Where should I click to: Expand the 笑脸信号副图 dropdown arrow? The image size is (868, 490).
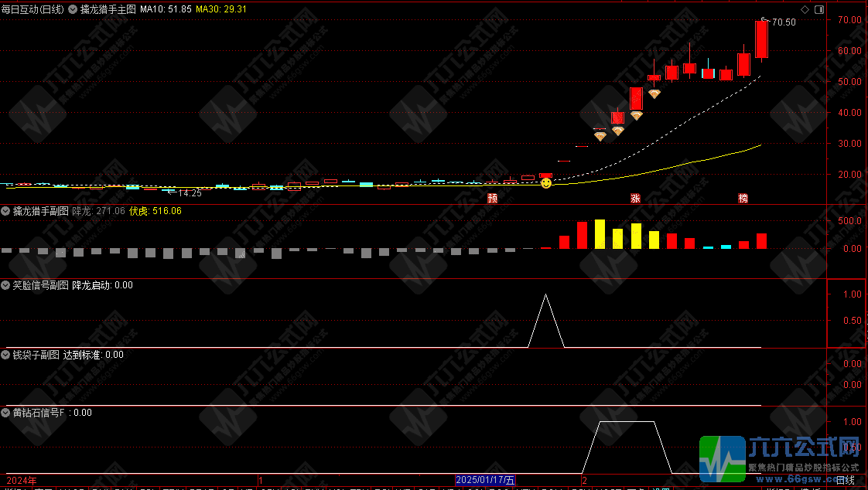6,285
